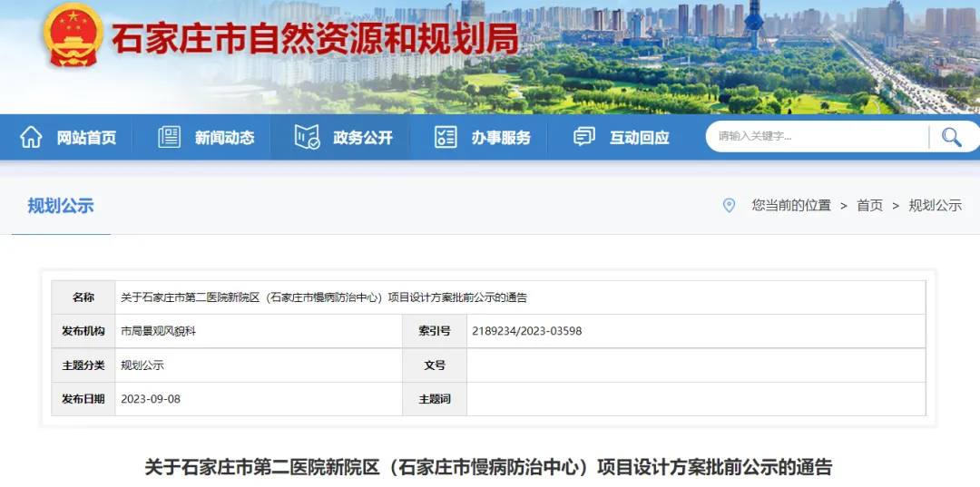Select the index number 2189234/2023-03598
This screenshot has height=487, width=980.
(x=527, y=332)
